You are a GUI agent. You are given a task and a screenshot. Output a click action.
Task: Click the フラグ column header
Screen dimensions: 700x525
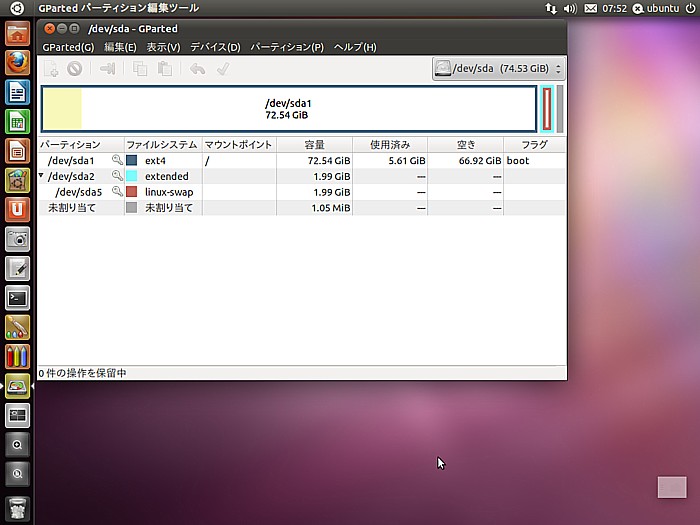(x=534, y=145)
